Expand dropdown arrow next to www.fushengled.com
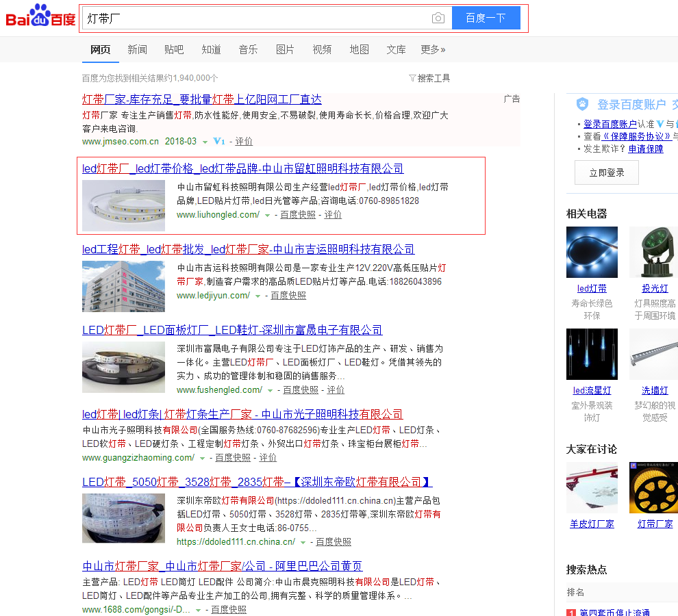678x616 pixels. (x=270, y=391)
